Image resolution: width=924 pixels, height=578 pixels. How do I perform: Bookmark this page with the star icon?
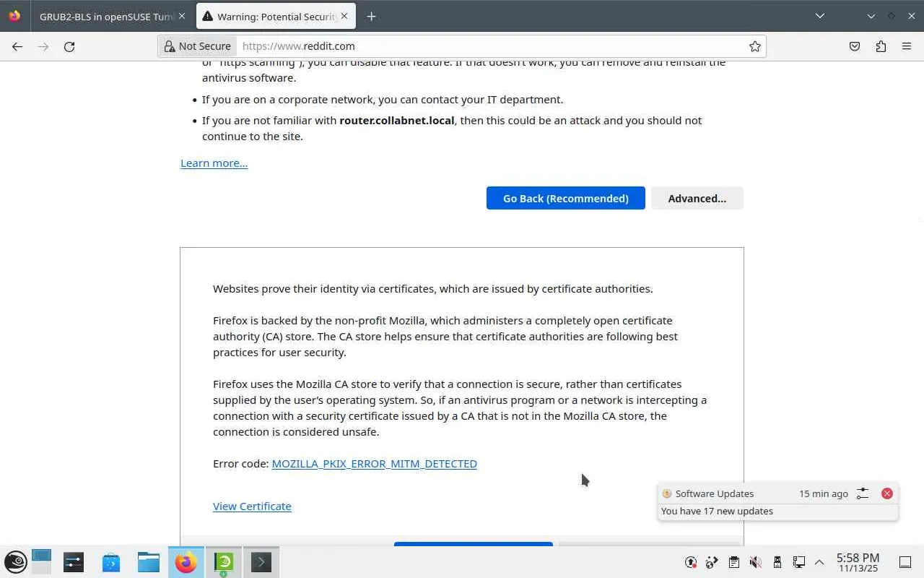click(x=755, y=46)
